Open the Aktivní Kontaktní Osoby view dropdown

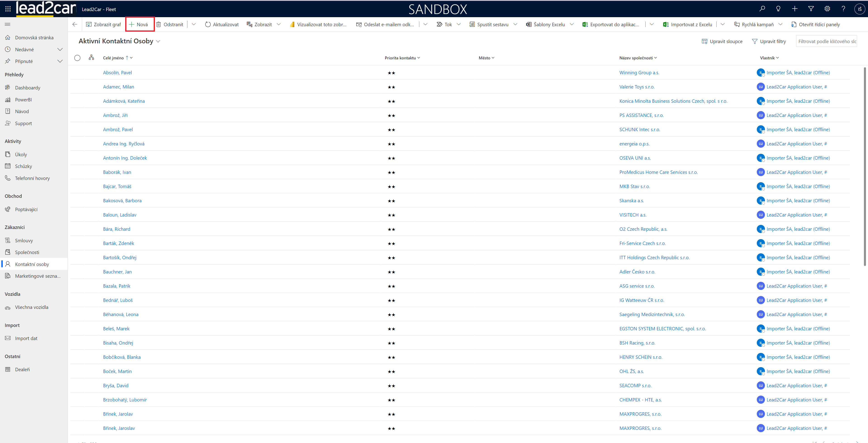(158, 41)
